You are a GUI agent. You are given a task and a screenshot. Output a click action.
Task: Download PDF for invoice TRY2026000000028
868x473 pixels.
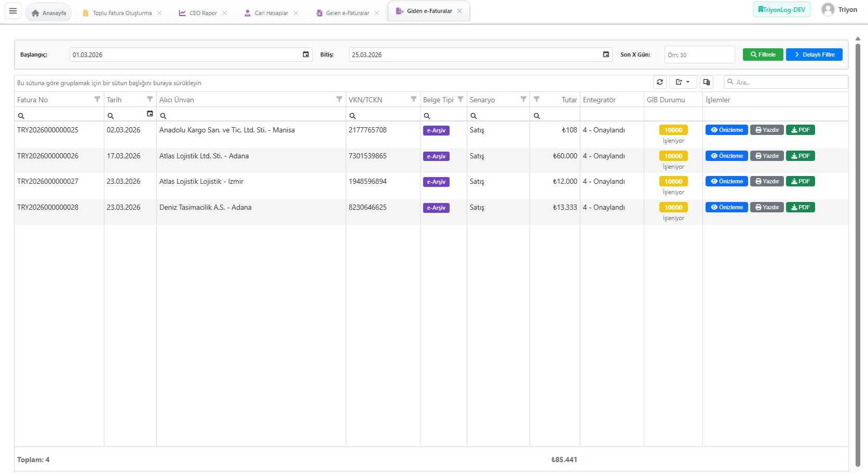click(x=800, y=207)
